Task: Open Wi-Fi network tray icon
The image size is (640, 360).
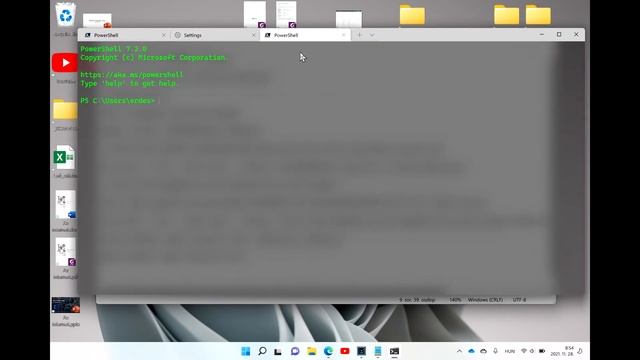Action: tap(524, 351)
